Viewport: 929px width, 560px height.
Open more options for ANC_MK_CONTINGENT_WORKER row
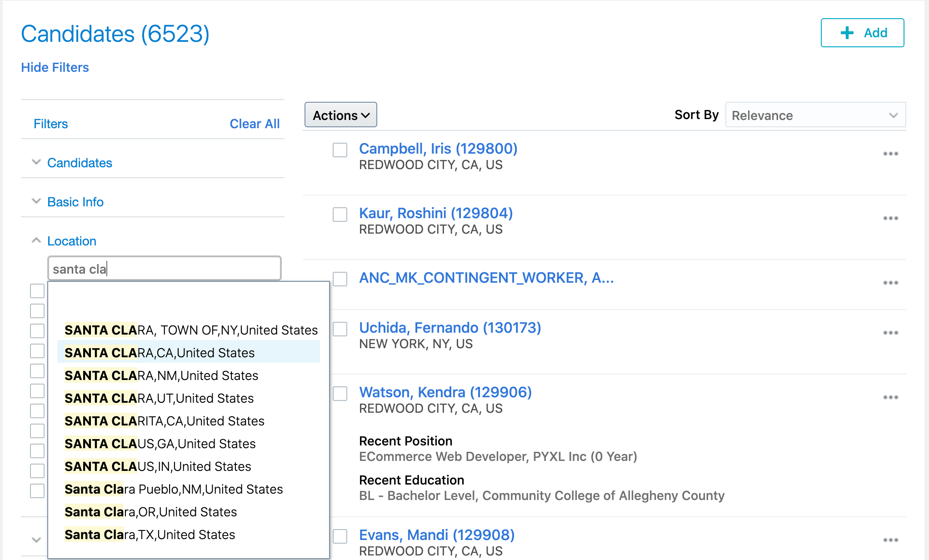point(890,283)
